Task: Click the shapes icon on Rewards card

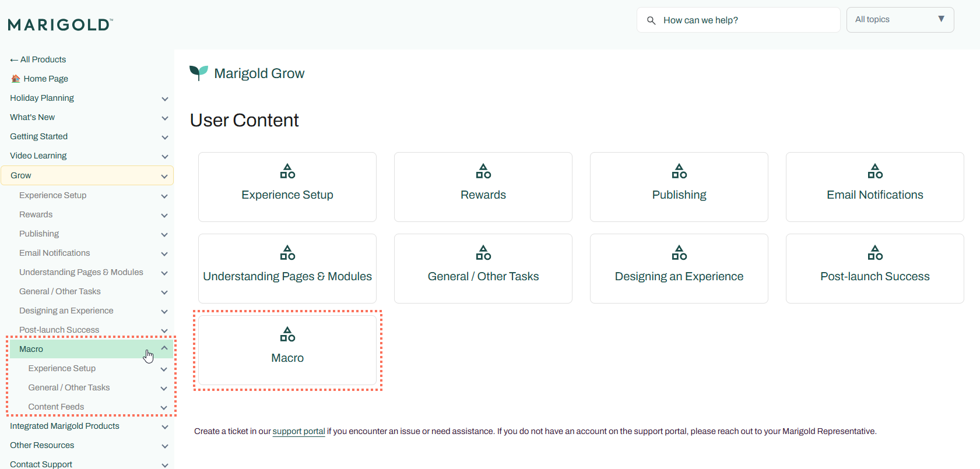Action: [x=483, y=171]
